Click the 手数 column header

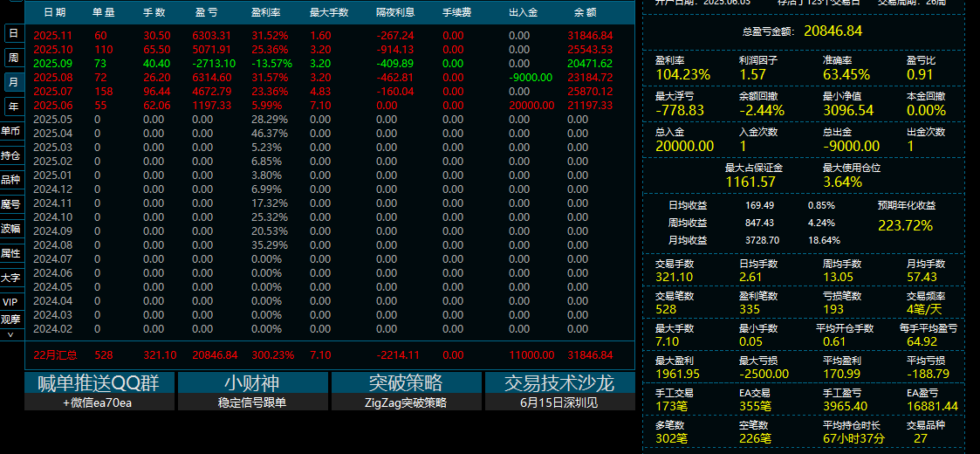153,12
